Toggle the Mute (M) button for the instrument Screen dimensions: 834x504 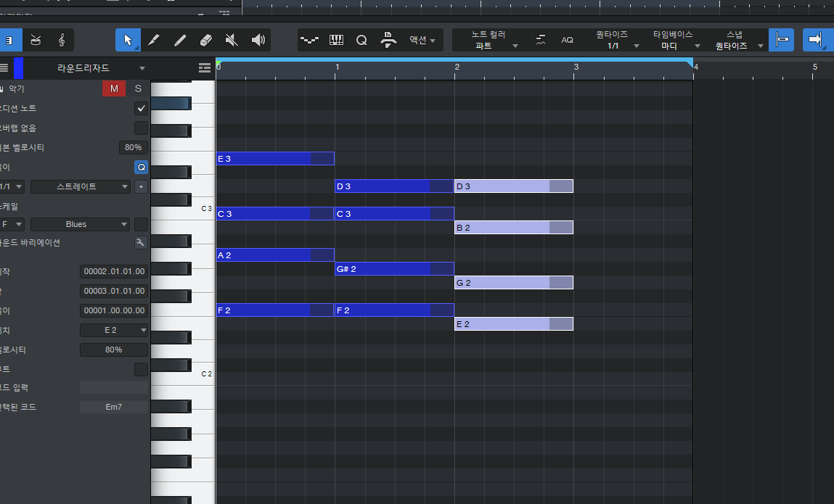[114, 88]
